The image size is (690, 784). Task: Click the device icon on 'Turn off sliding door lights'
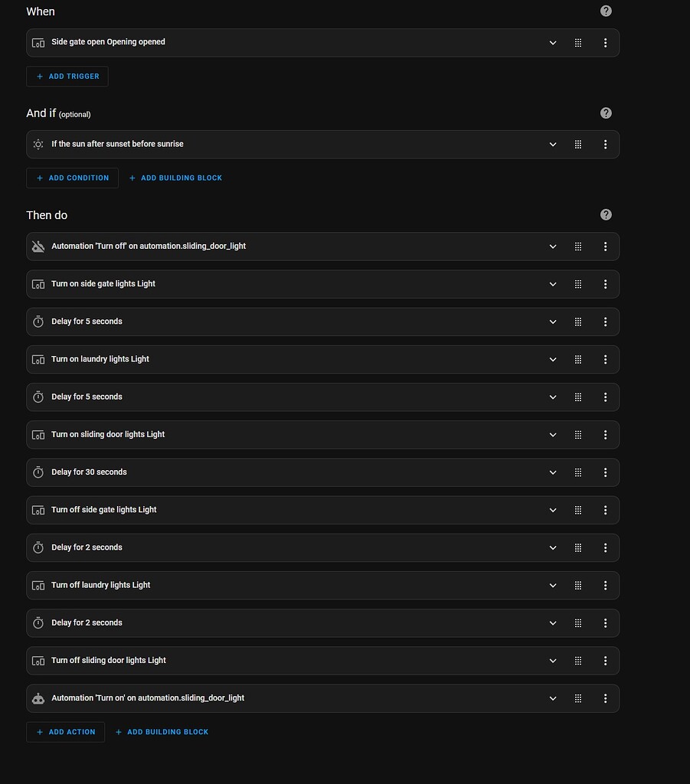coord(38,660)
